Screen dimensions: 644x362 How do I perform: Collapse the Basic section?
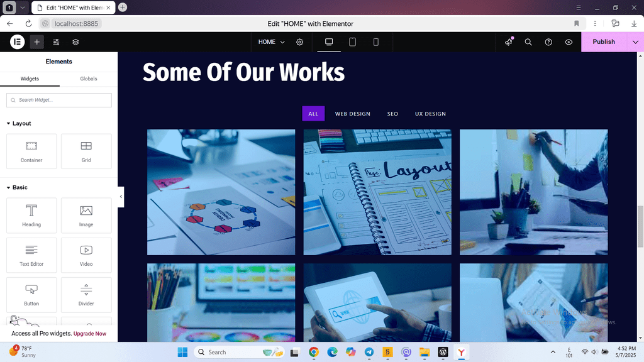(17, 187)
